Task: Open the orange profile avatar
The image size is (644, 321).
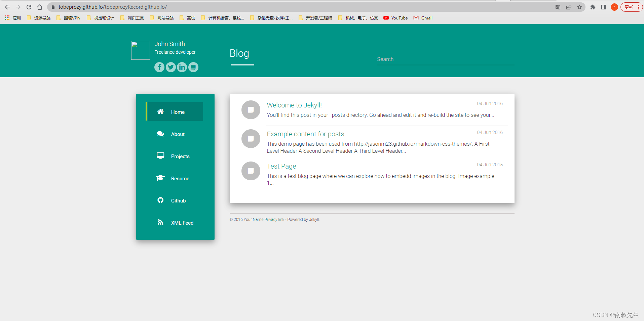Action: 614,7
